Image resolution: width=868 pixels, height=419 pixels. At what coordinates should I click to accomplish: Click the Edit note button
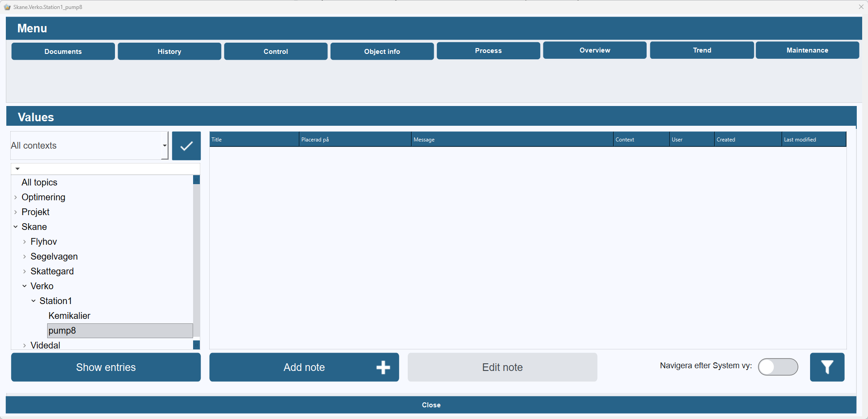click(502, 367)
